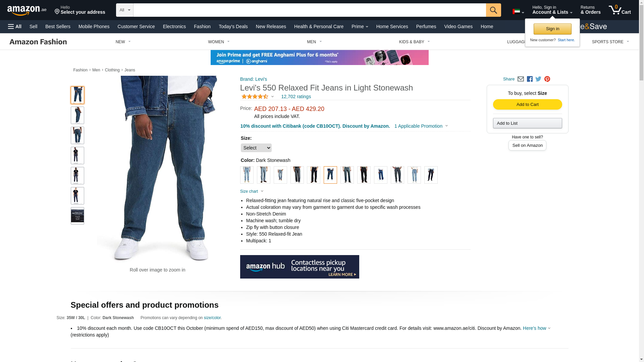The height and width of the screenshot is (362, 644).
Task: Click the Add to Cart button
Action: (x=528, y=105)
